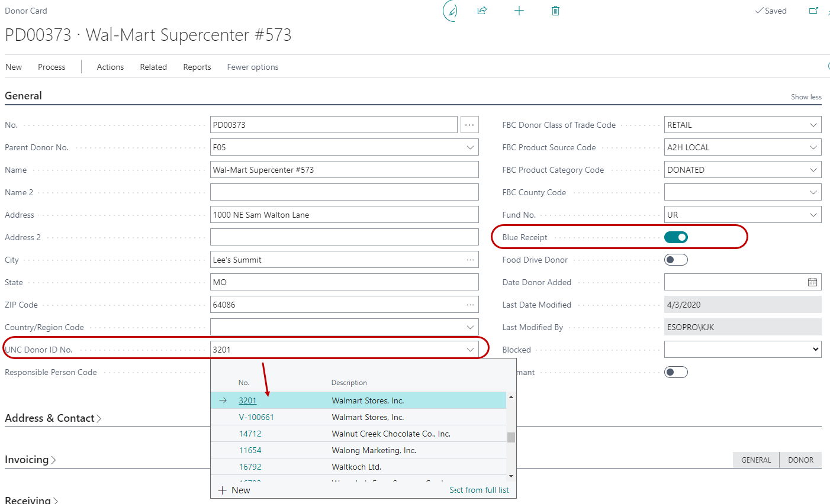The width and height of the screenshot is (830, 504).
Task: Click ellipsis button next to No. field
Action: point(469,125)
